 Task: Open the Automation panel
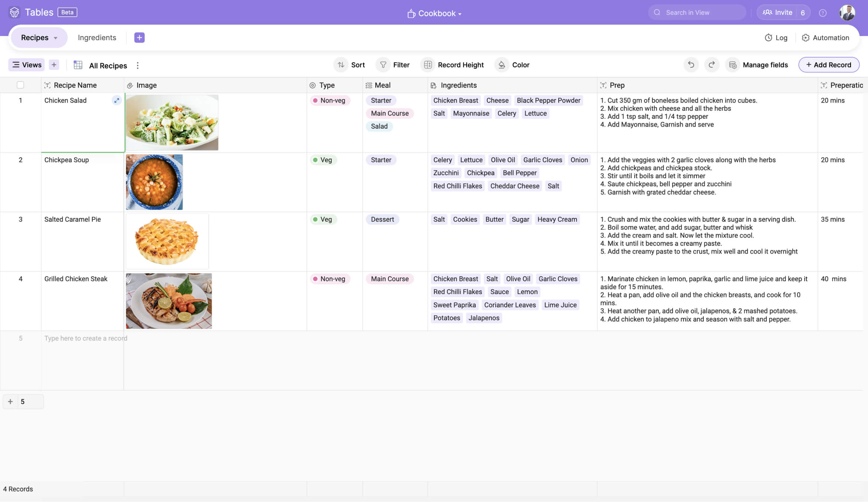(x=825, y=38)
